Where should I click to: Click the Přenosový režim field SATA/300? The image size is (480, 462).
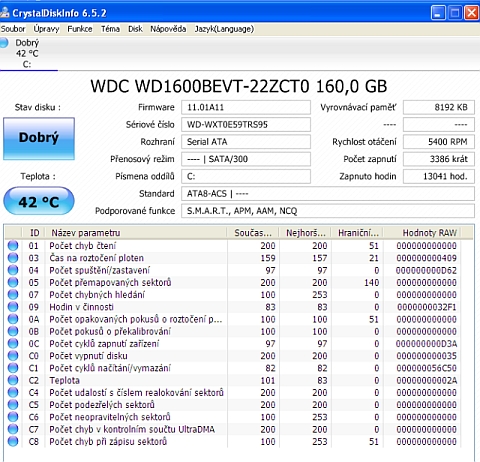[x=246, y=159]
